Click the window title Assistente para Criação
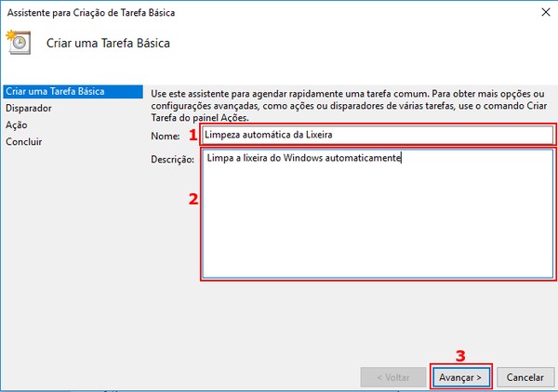This screenshot has width=558, height=392. [91, 13]
